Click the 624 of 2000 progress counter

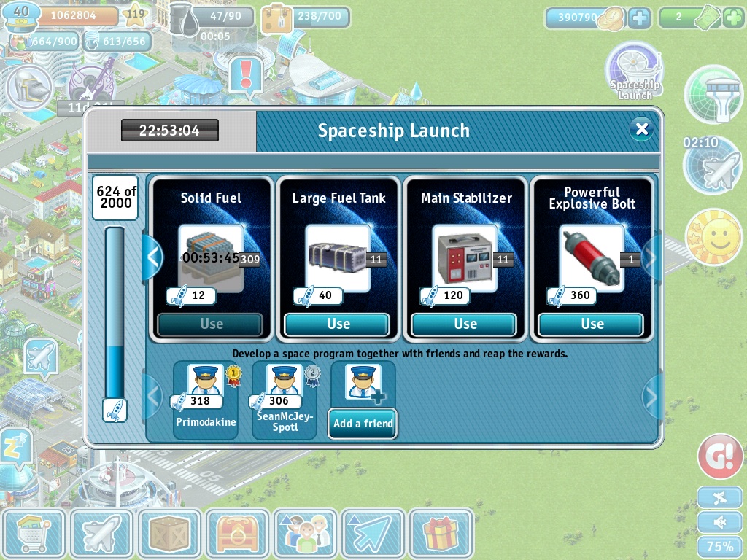click(115, 197)
